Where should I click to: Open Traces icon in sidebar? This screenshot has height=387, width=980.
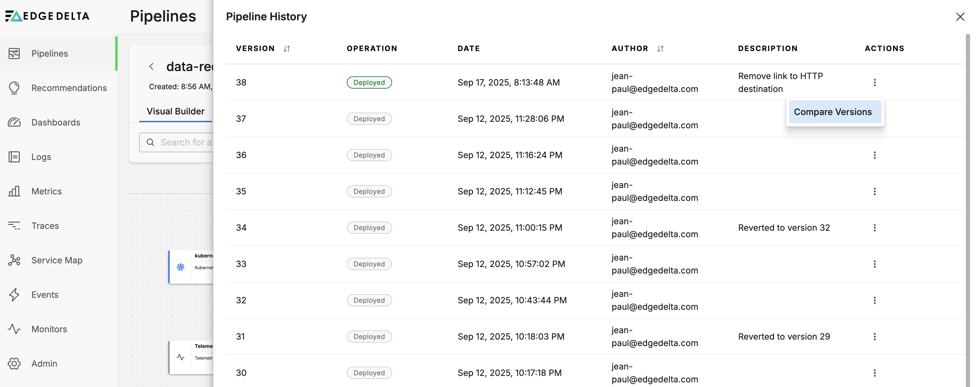14,226
